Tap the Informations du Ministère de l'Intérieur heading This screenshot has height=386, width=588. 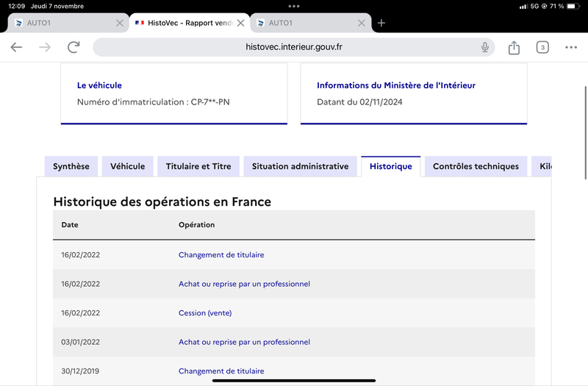[x=396, y=85]
